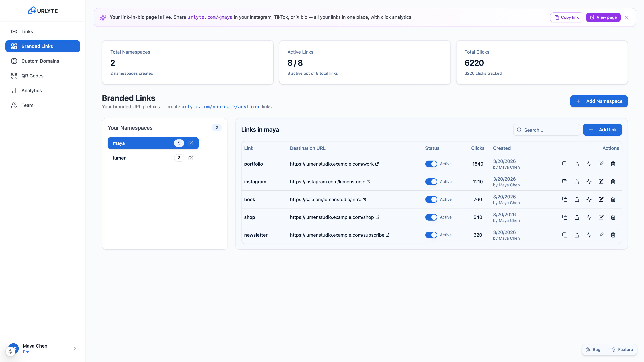The width and height of the screenshot is (644, 362).
Task: Toggle instagram link Active switch
Action: tap(431, 182)
